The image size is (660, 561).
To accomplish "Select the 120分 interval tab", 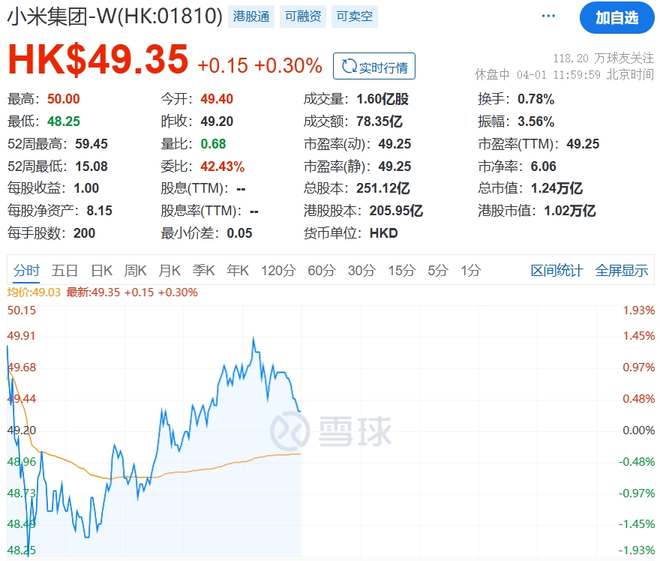I will (x=278, y=270).
